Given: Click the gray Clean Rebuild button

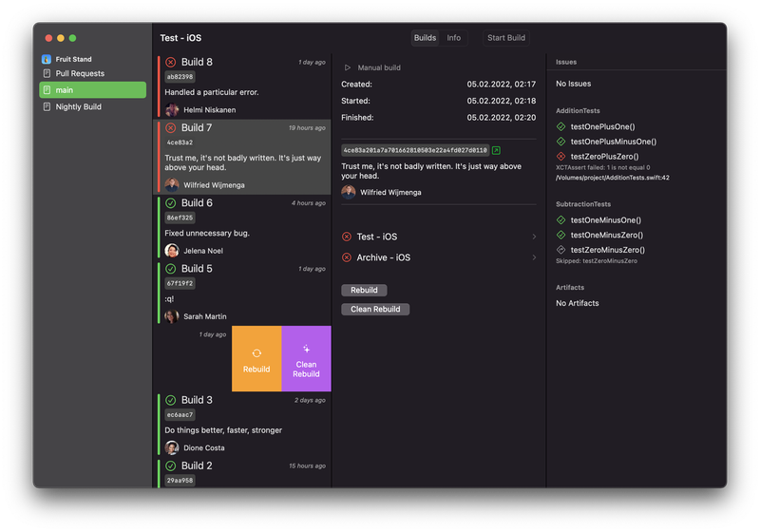Looking at the screenshot, I should (375, 310).
